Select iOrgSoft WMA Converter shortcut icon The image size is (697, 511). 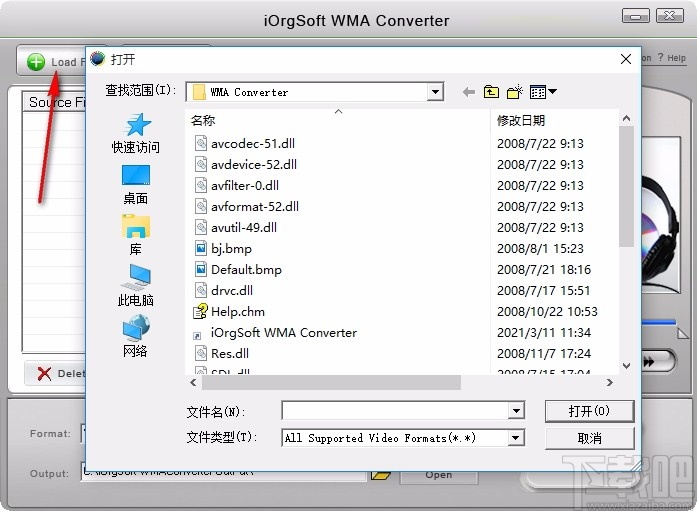197,335
